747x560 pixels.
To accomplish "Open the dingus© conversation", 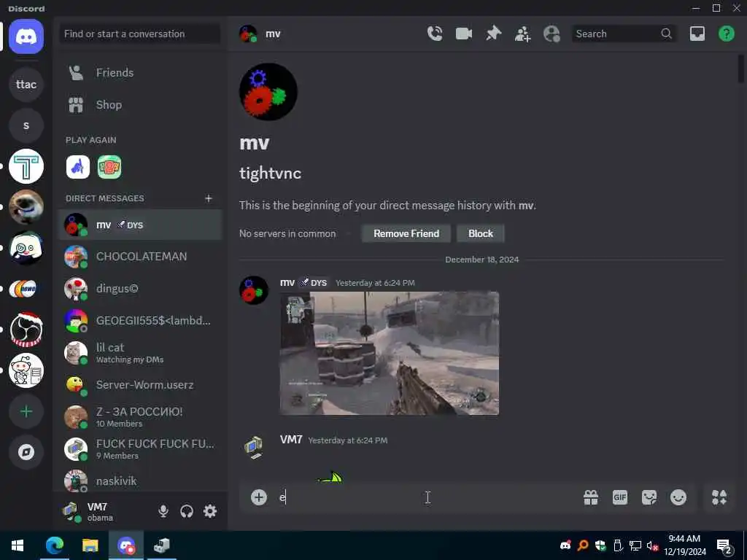I will click(x=140, y=289).
